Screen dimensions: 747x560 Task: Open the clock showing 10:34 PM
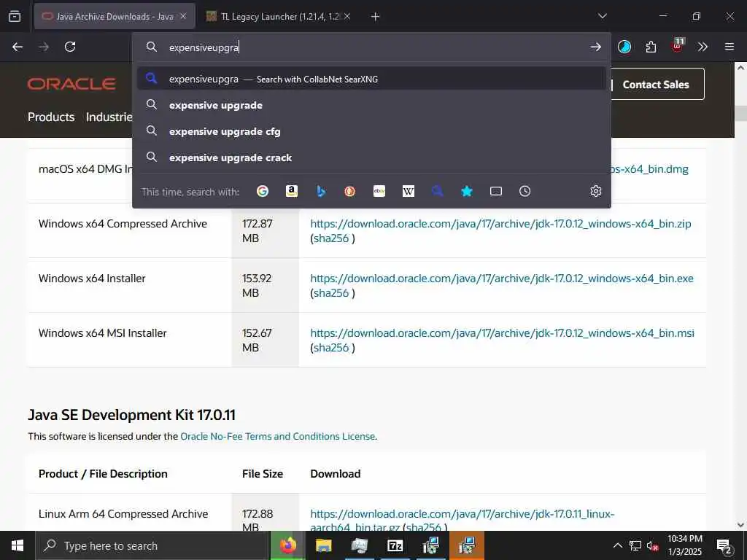(x=685, y=545)
